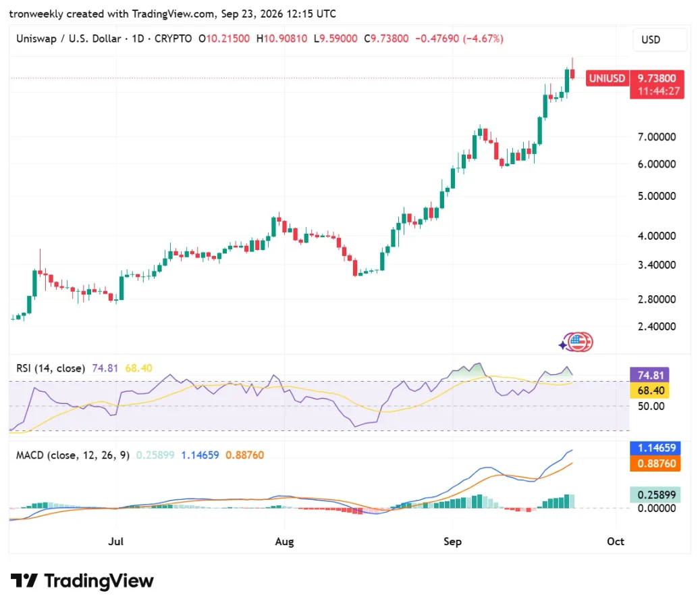700x608 pixels.
Task: Click the TradingView logo icon
Action: click(24, 580)
